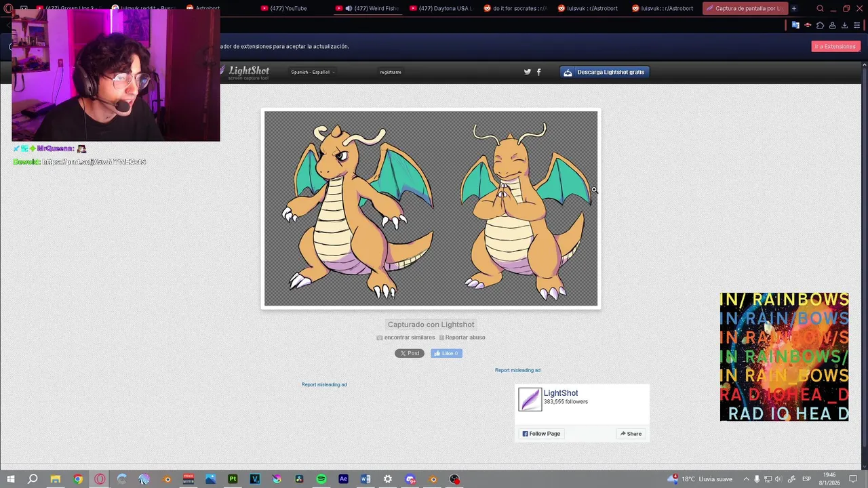Click the encontrar similares link
This screenshot has height=488, width=868.
click(x=406, y=338)
